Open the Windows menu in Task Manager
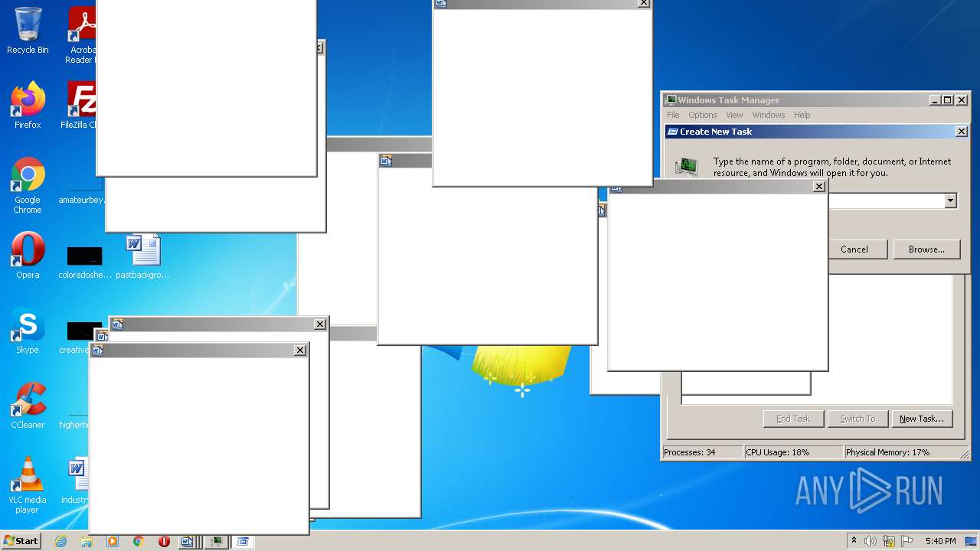Image resolution: width=980 pixels, height=551 pixels. [768, 115]
